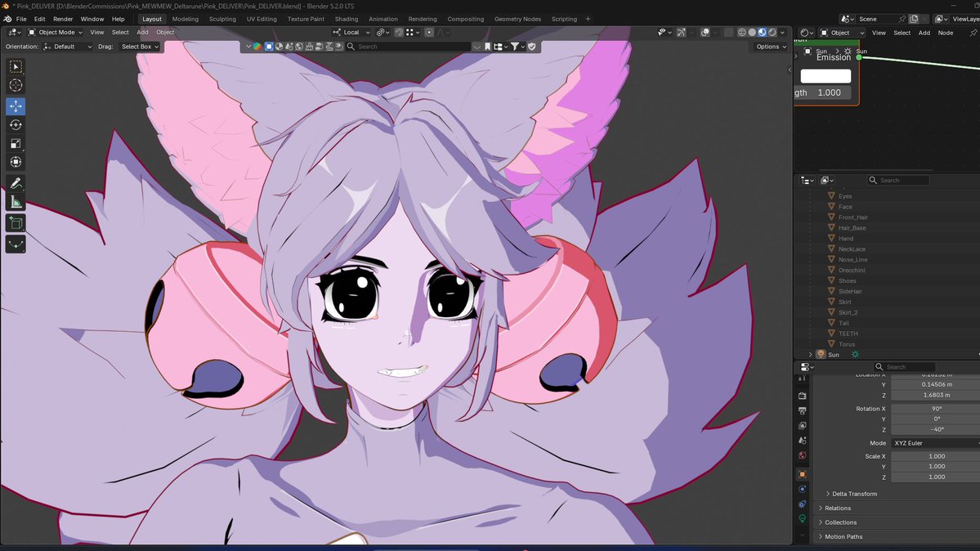Open the viewport Add menu
Viewport: 980px width, 551px height.
point(142,33)
